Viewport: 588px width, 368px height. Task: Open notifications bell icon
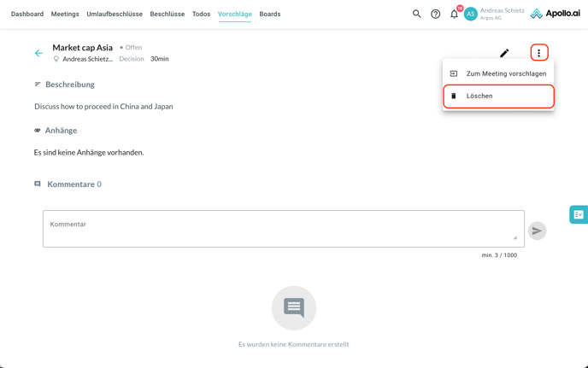coord(454,14)
